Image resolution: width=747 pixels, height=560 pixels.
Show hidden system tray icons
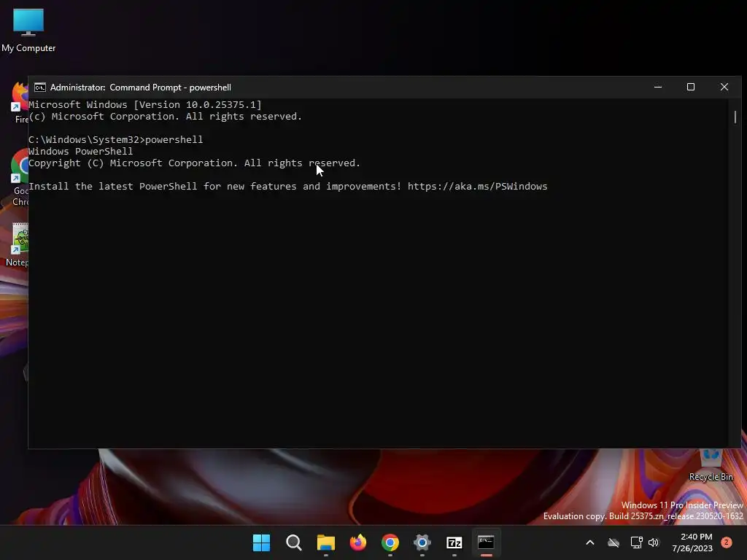coord(589,542)
